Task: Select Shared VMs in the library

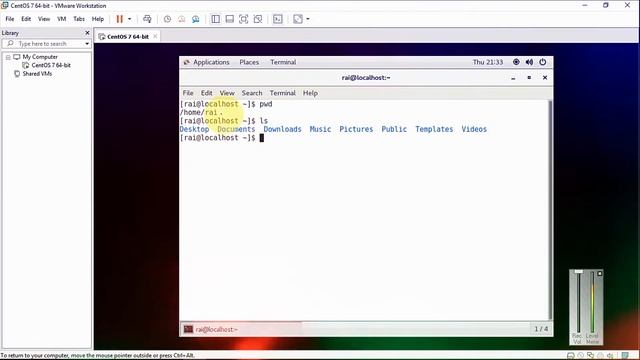Action: (x=37, y=74)
